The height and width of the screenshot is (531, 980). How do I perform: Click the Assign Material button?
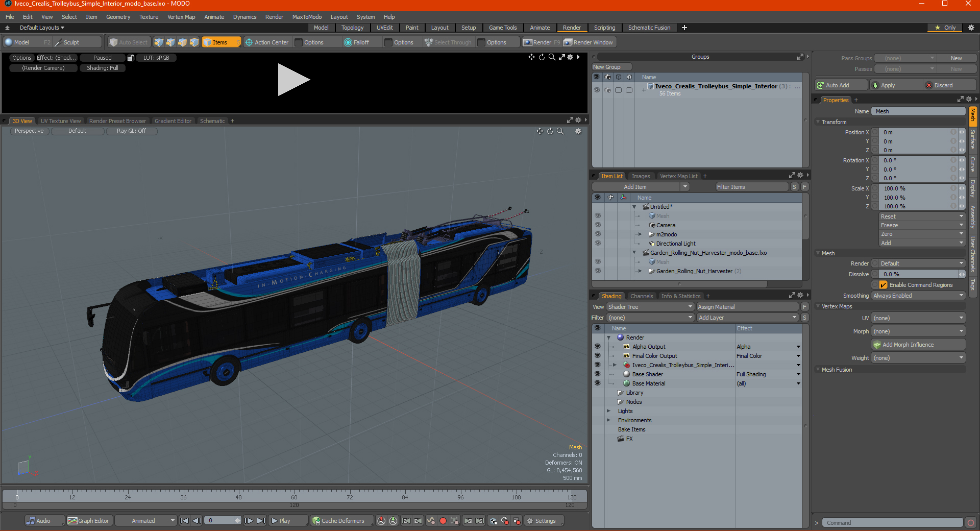[747, 307]
